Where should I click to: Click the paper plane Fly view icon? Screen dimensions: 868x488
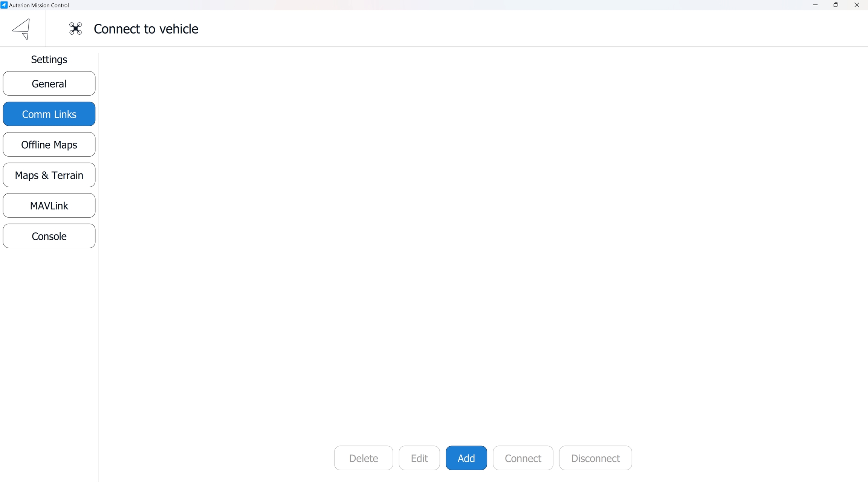pyautogui.click(x=22, y=29)
